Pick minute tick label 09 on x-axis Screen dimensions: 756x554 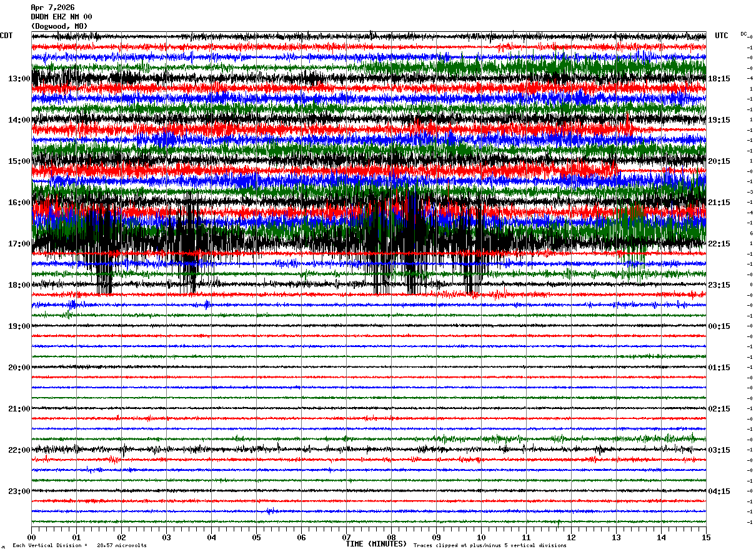(x=436, y=537)
